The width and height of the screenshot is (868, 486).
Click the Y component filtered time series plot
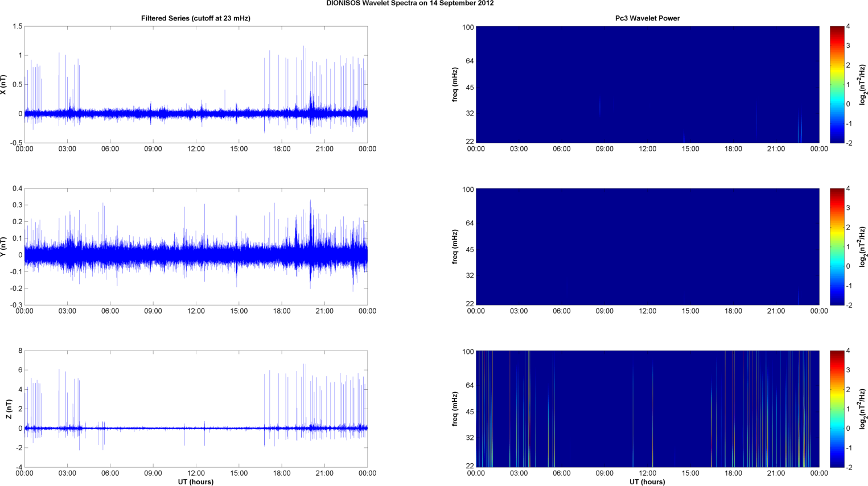[x=196, y=247]
